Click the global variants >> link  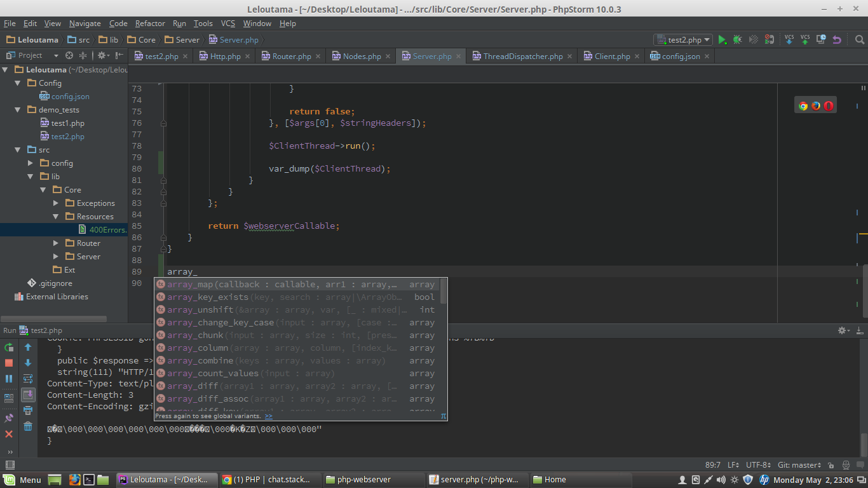(x=269, y=416)
